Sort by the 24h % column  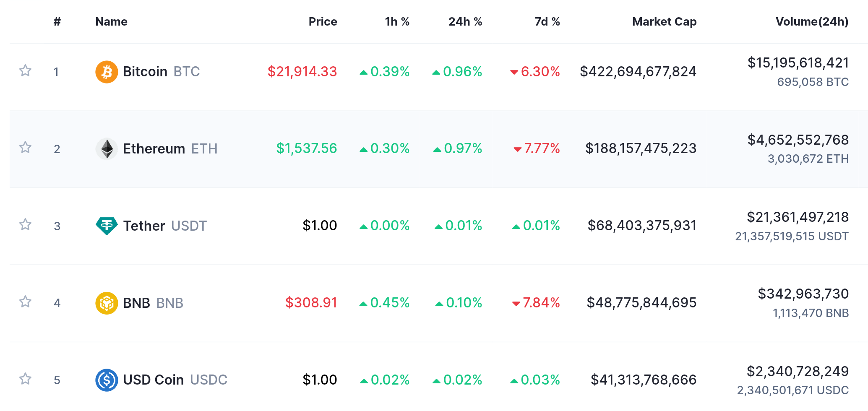click(465, 22)
